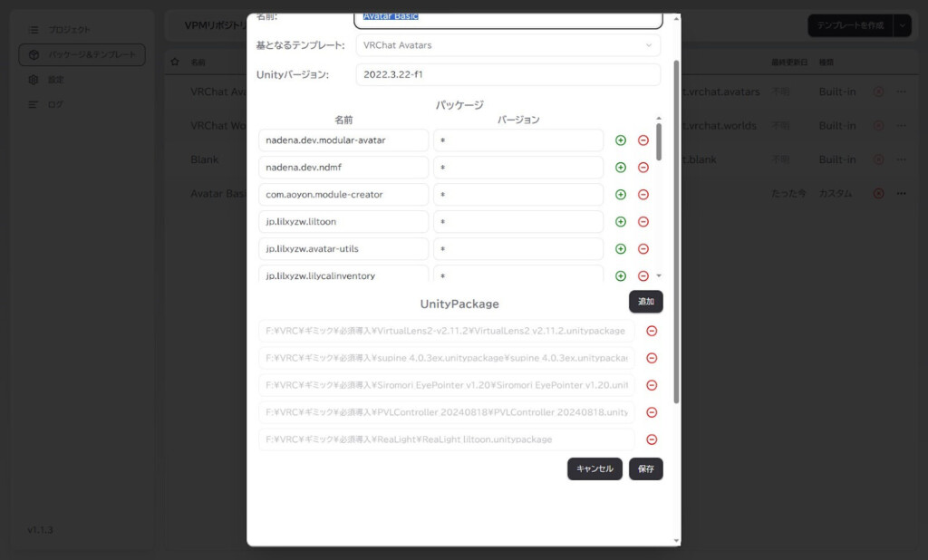Click the 保存 button
Image resolution: width=928 pixels, height=560 pixels.
pos(645,468)
